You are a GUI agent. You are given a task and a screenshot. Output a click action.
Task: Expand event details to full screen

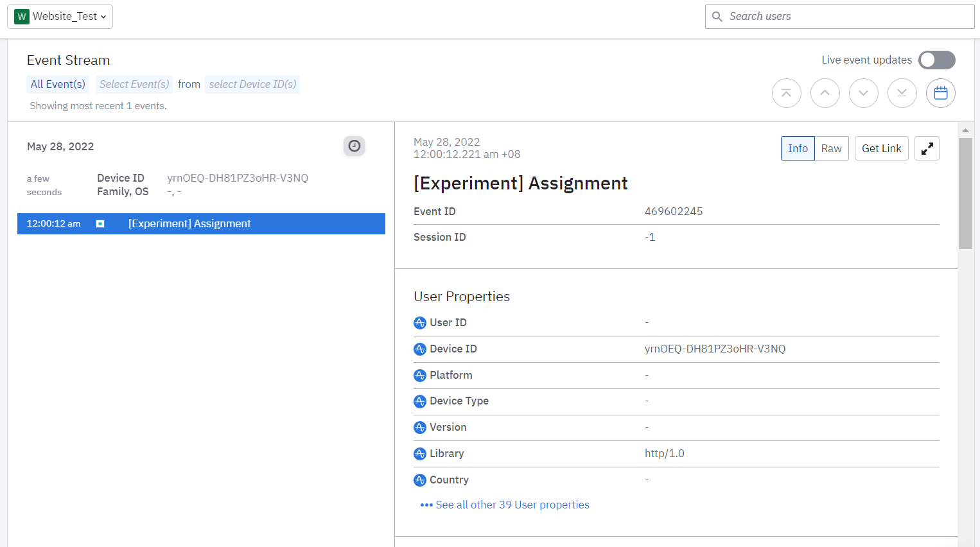click(927, 148)
